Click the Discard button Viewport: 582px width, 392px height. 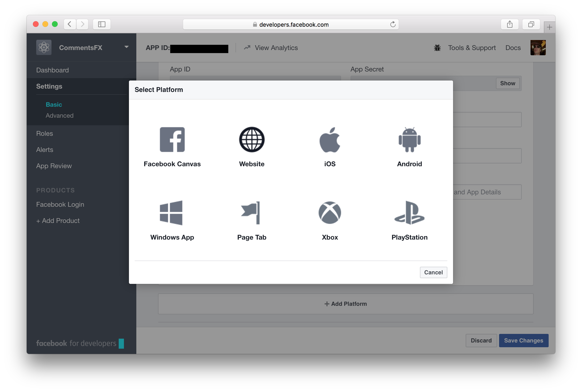click(481, 340)
